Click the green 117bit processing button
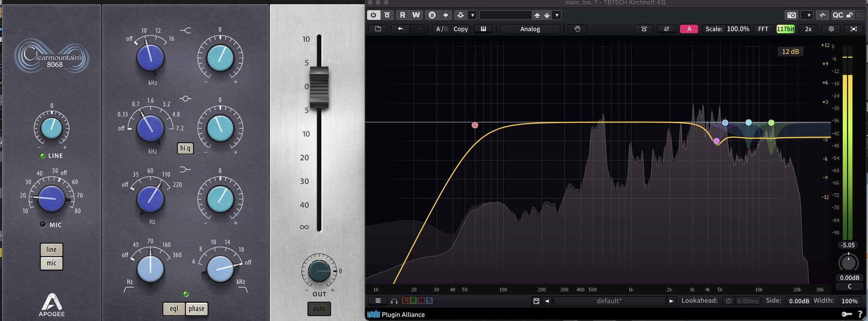This screenshot has width=868, height=321. coord(786,29)
